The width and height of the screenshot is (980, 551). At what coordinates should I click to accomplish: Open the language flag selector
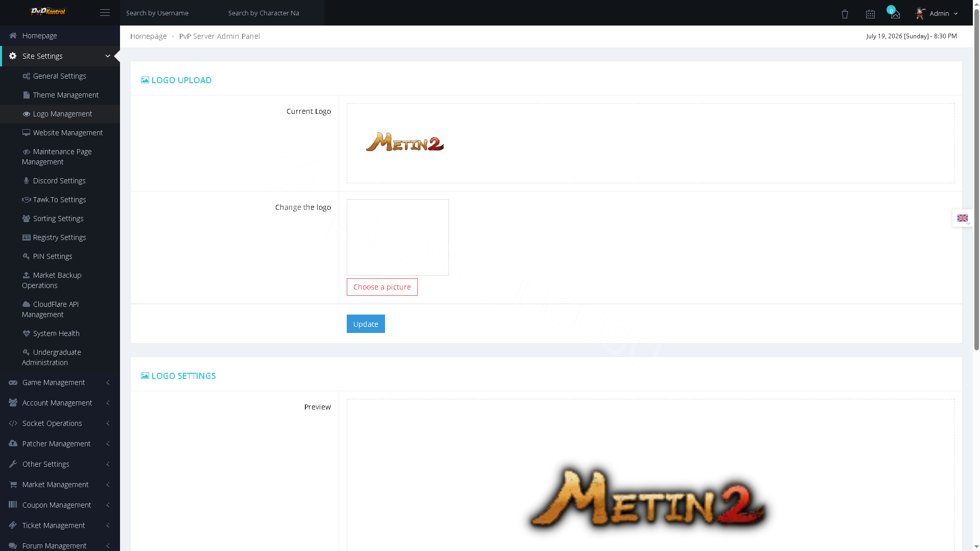[963, 218]
